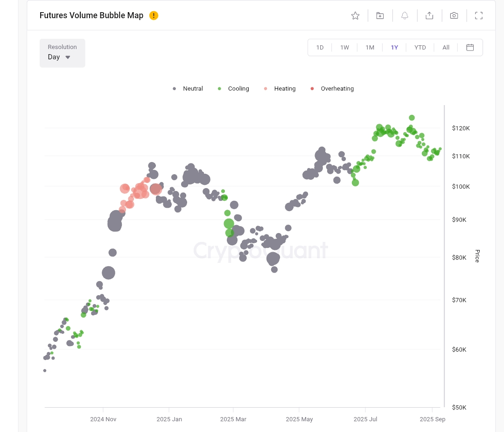504x432 pixels.
Task: Select the 1D time range
Action: 320,48
